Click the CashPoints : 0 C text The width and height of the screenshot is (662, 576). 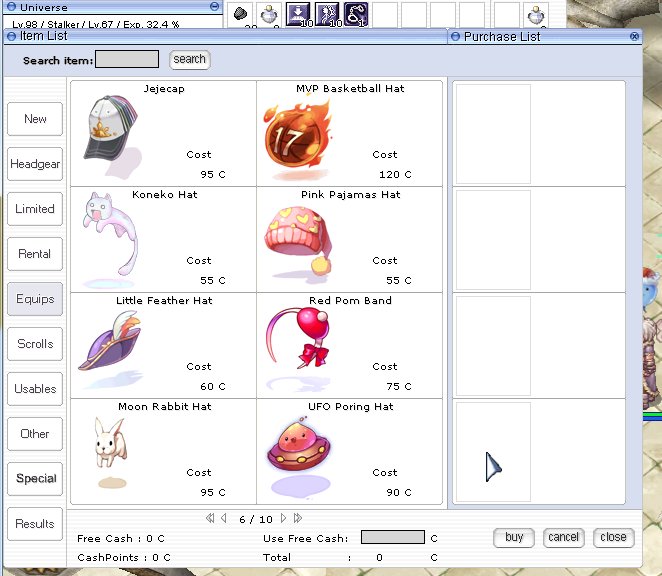pos(124,558)
